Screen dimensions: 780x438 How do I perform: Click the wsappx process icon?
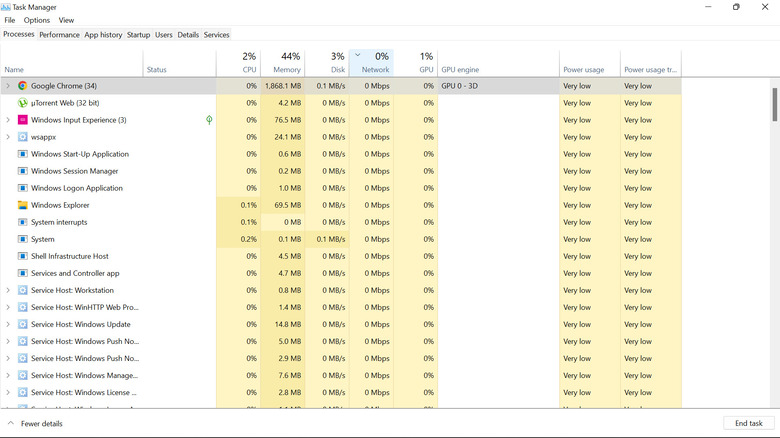[x=23, y=137]
